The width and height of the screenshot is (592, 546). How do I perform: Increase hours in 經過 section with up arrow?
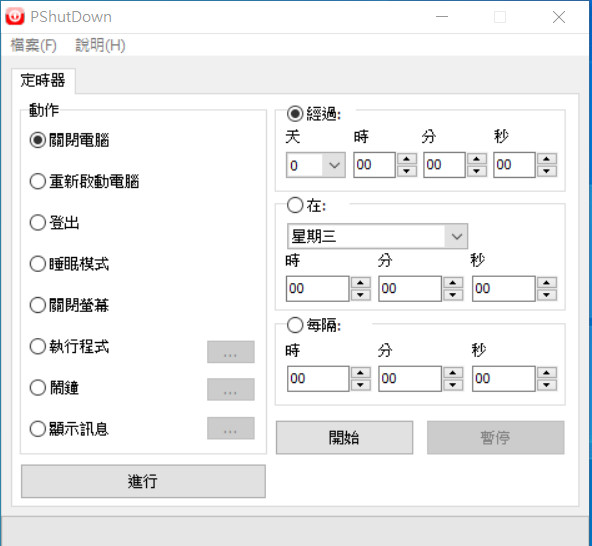click(x=407, y=159)
